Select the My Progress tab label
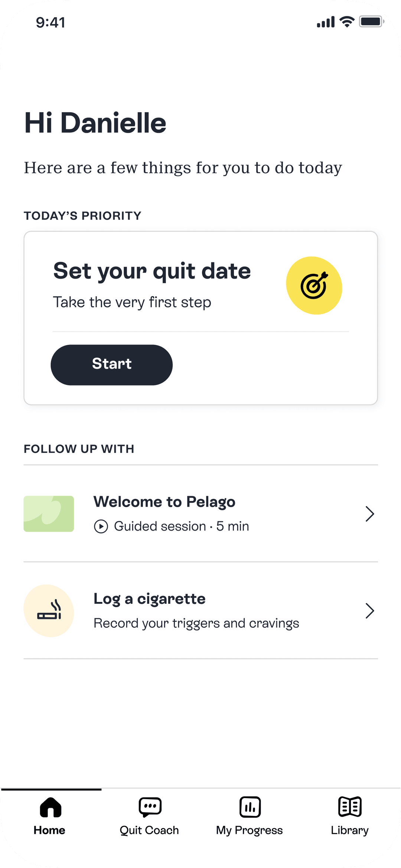The image size is (401, 868). [250, 830]
